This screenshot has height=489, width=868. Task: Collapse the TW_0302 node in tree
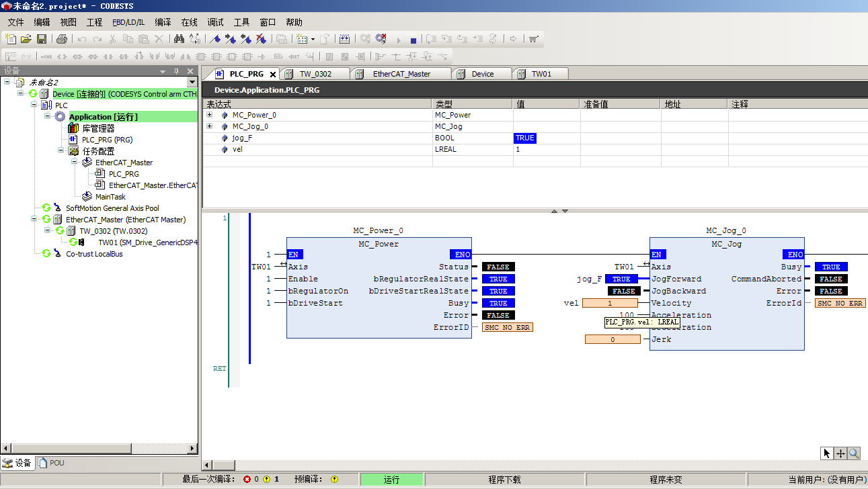[x=48, y=231]
